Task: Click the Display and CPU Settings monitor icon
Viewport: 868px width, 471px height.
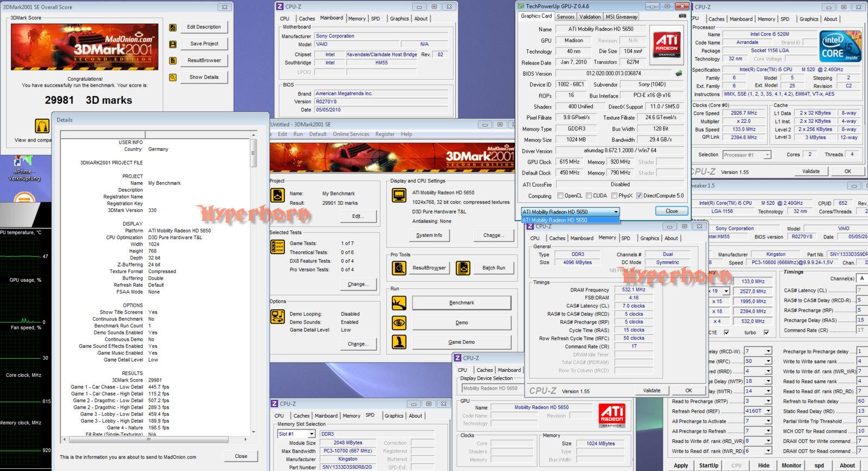Action: [x=399, y=195]
